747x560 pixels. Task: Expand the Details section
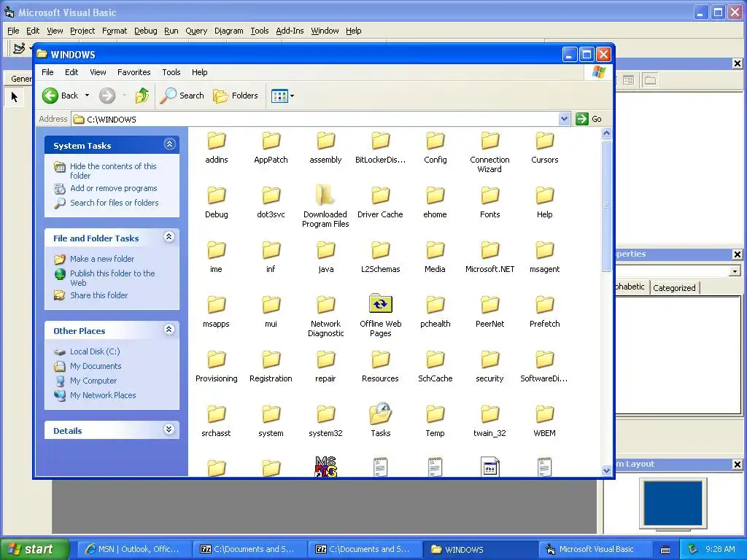pyautogui.click(x=169, y=429)
